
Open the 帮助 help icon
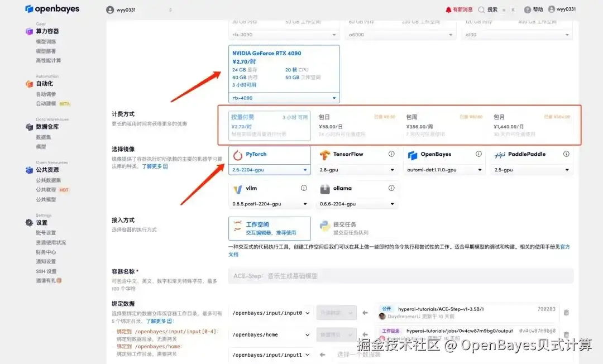(x=527, y=9)
